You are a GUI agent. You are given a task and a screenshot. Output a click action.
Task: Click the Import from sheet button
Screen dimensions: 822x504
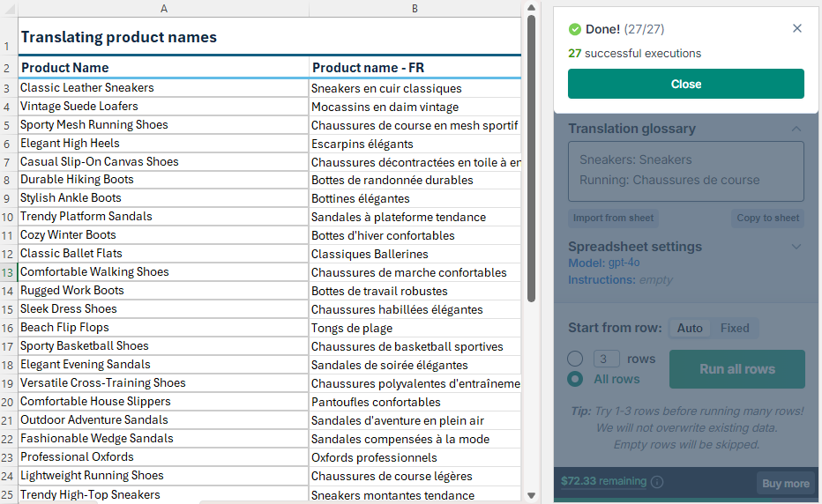614,219
